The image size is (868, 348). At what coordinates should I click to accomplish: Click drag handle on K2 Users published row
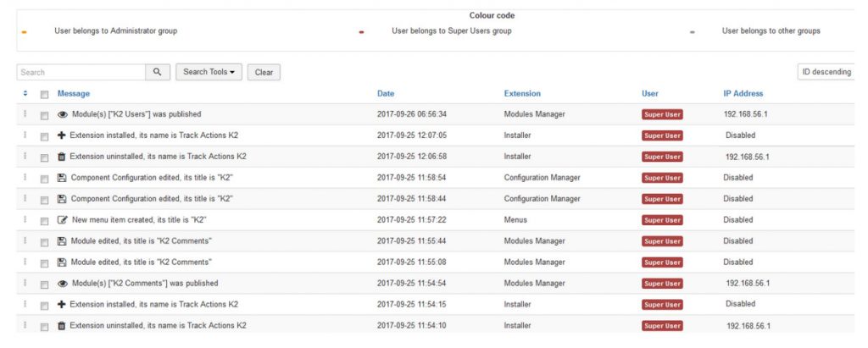25,114
